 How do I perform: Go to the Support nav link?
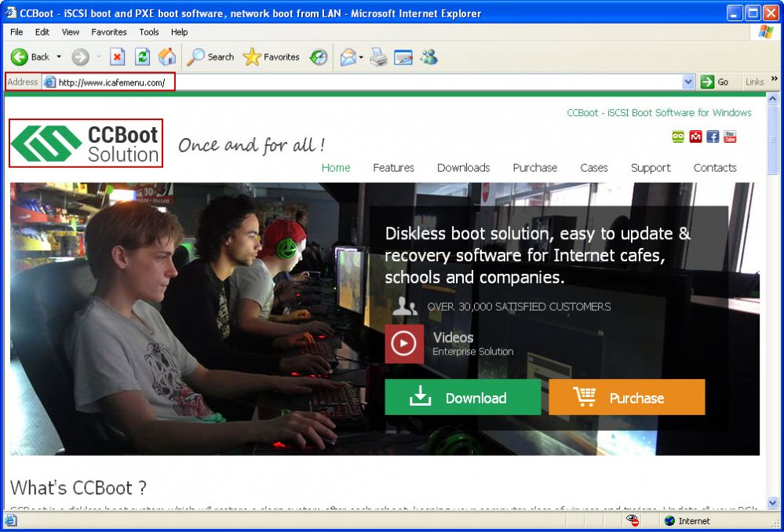point(651,168)
